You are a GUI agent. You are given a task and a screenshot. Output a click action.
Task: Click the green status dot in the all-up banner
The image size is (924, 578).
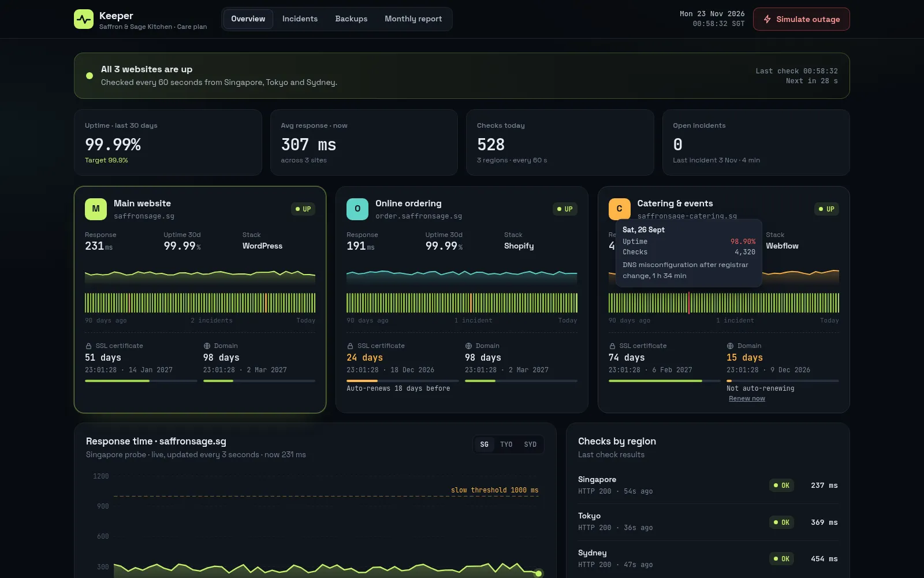coord(90,76)
